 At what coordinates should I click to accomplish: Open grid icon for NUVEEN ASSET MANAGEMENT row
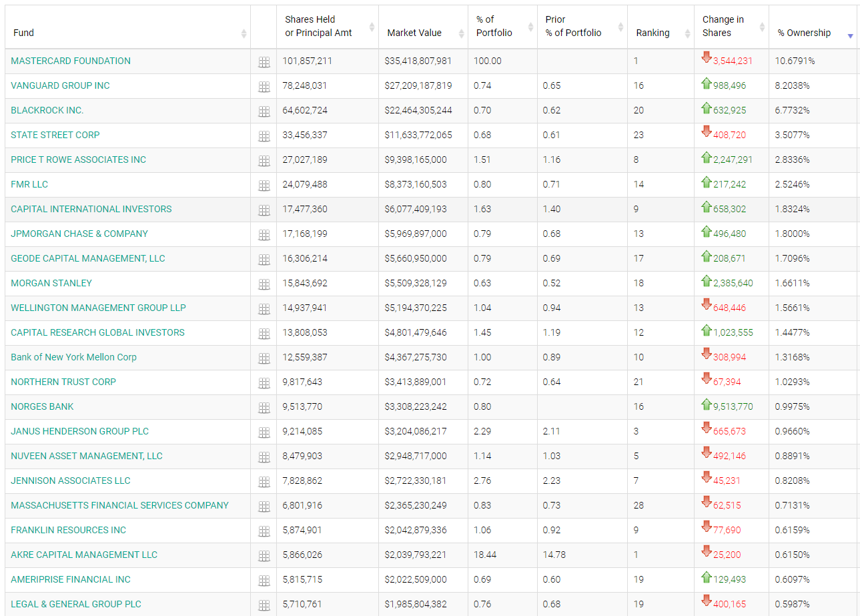(264, 457)
